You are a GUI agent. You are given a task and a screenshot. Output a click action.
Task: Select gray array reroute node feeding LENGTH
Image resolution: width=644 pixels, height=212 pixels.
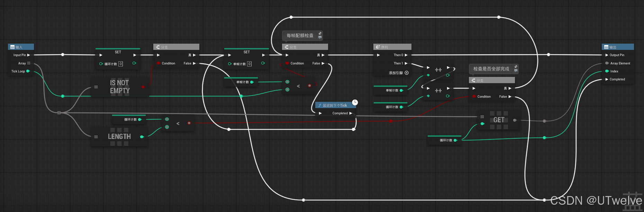[x=59, y=113]
